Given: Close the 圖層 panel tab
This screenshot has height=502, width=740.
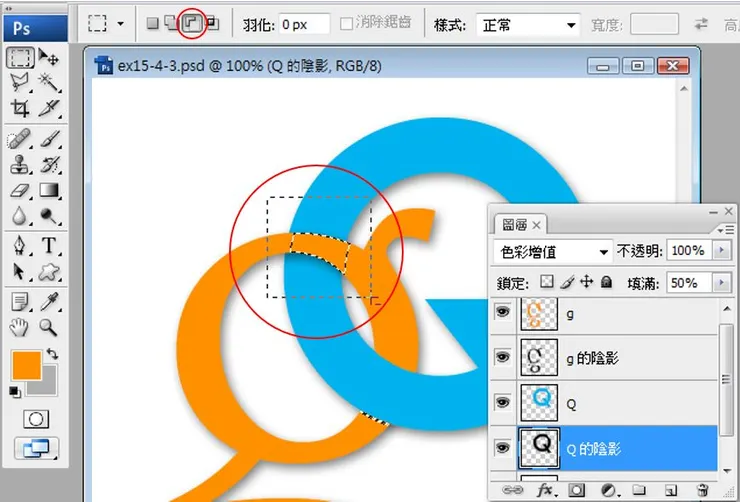Looking at the screenshot, I should (537, 226).
